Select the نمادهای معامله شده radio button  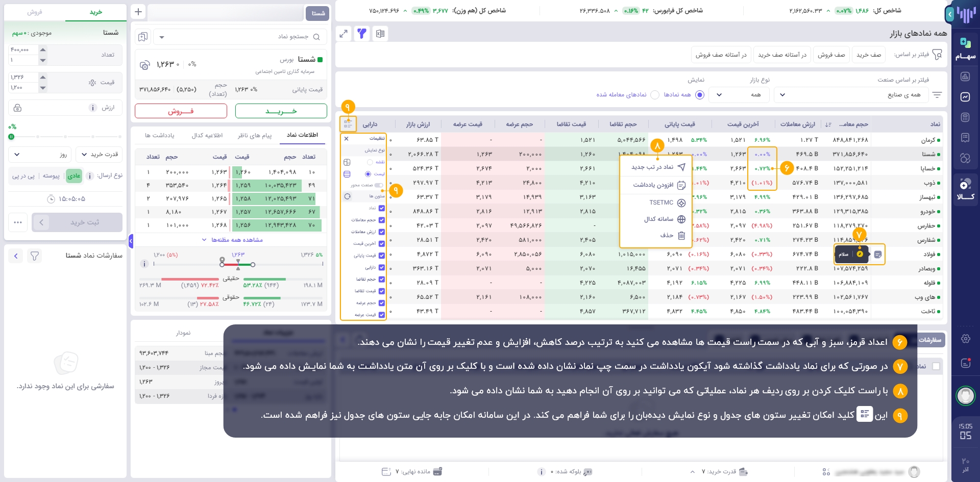(655, 95)
